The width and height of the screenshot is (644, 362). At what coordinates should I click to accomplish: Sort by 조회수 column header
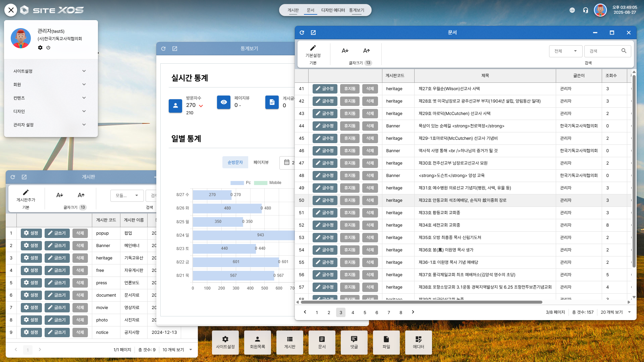pyautogui.click(x=611, y=76)
